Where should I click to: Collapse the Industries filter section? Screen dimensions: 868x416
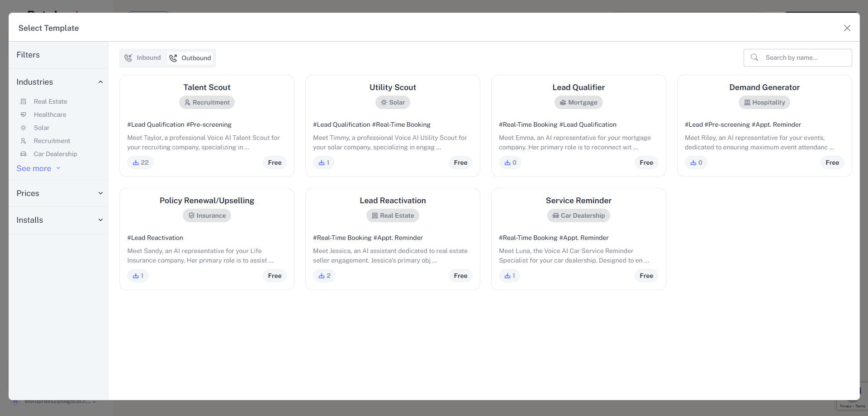coord(100,82)
